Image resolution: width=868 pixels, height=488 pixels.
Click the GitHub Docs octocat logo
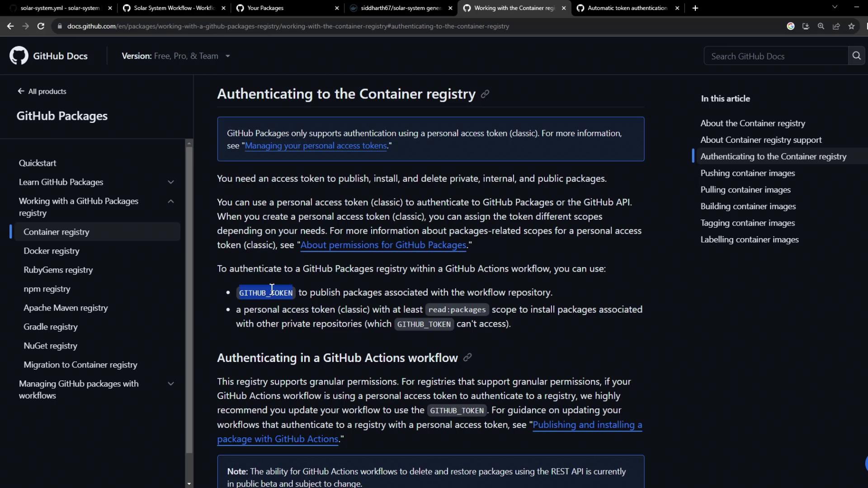click(19, 56)
